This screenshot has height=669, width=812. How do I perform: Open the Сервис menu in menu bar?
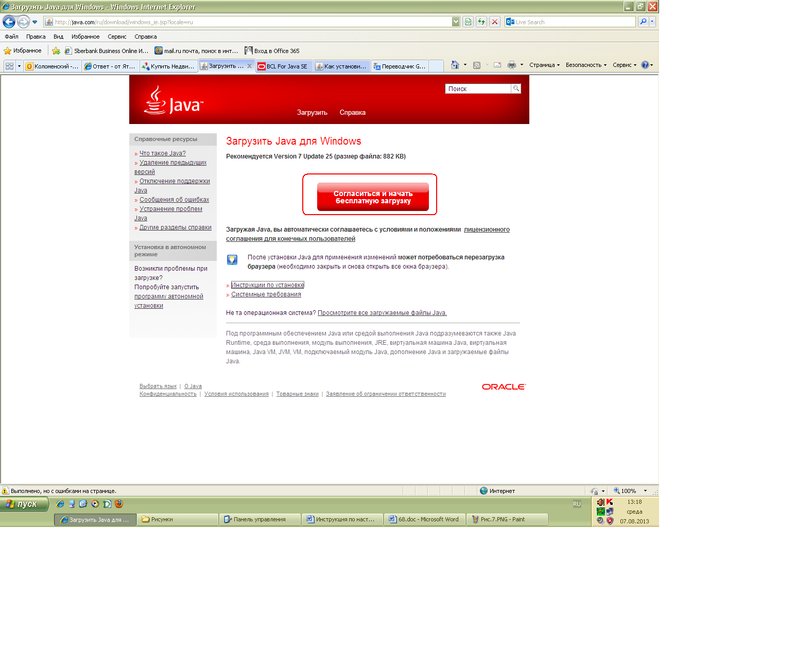click(x=117, y=37)
